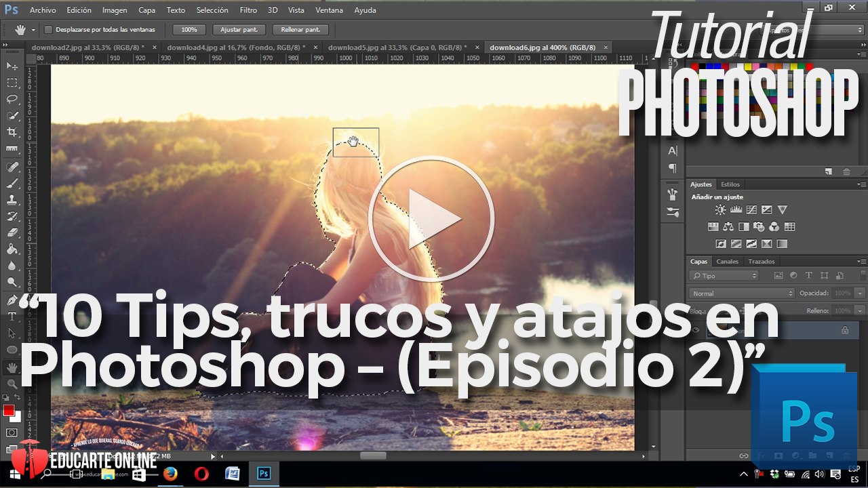Open the Selección menu
868x488 pixels.
(212, 10)
